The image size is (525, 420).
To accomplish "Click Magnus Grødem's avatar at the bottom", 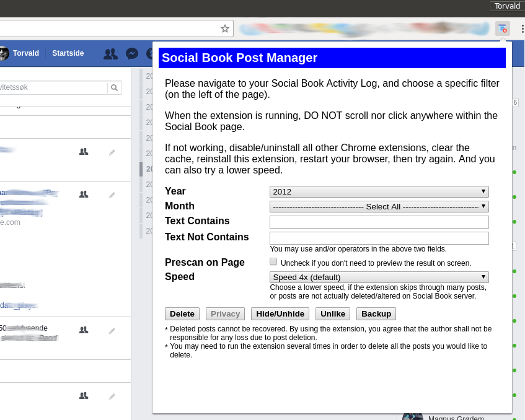I will click(411, 416).
